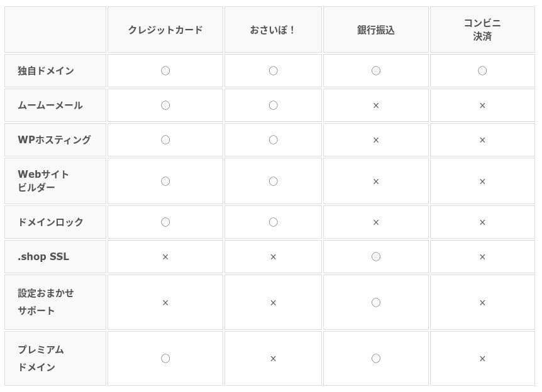The image size is (542, 392).
Task: Click the クレジットカード column header
Action: [165, 30]
